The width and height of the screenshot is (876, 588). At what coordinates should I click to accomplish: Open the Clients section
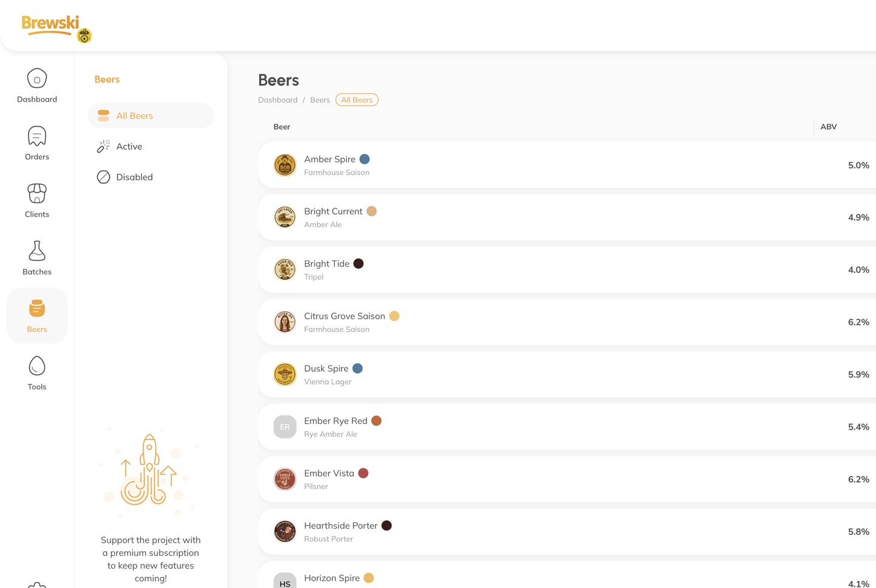(x=37, y=200)
